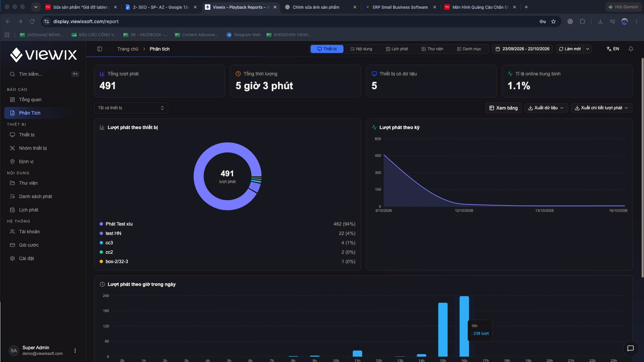Click the Xem bảng button
The height and width of the screenshot is (362, 644).
point(503,108)
